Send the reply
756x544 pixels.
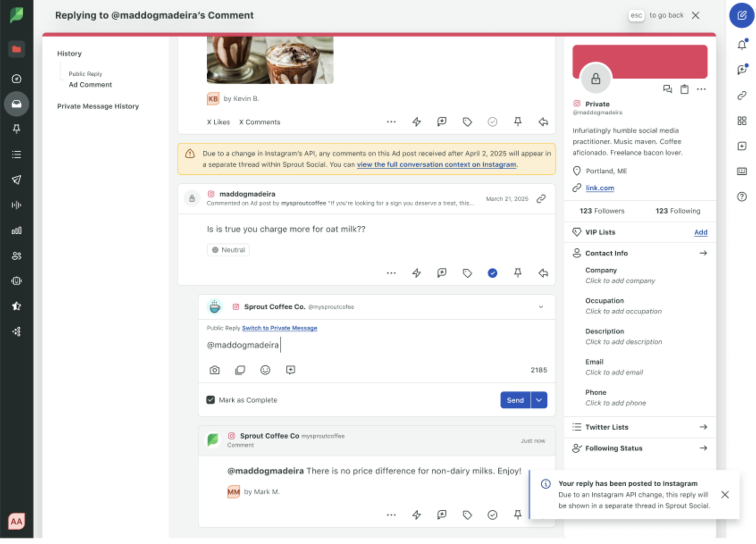[516, 400]
